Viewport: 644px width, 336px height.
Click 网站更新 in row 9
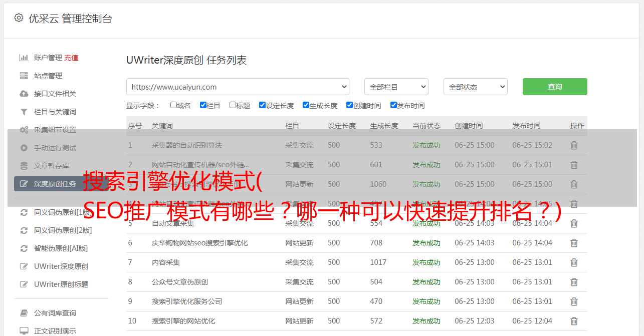coord(300,301)
